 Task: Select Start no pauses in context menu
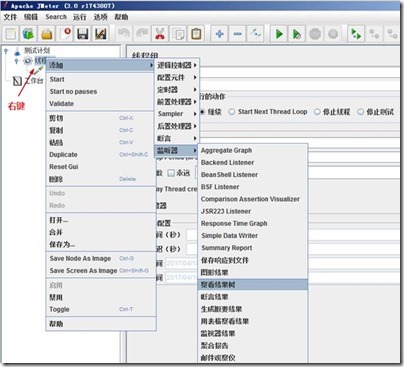tap(101, 92)
